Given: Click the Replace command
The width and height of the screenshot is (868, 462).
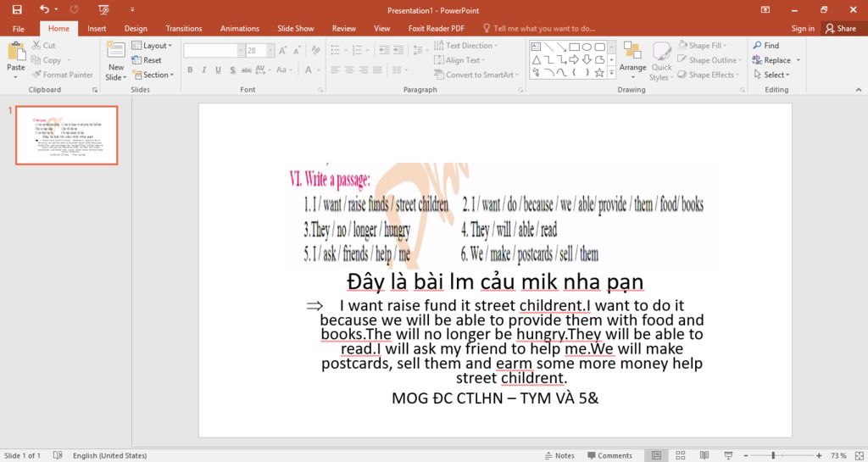Looking at the screenshot, I should 771,59.
